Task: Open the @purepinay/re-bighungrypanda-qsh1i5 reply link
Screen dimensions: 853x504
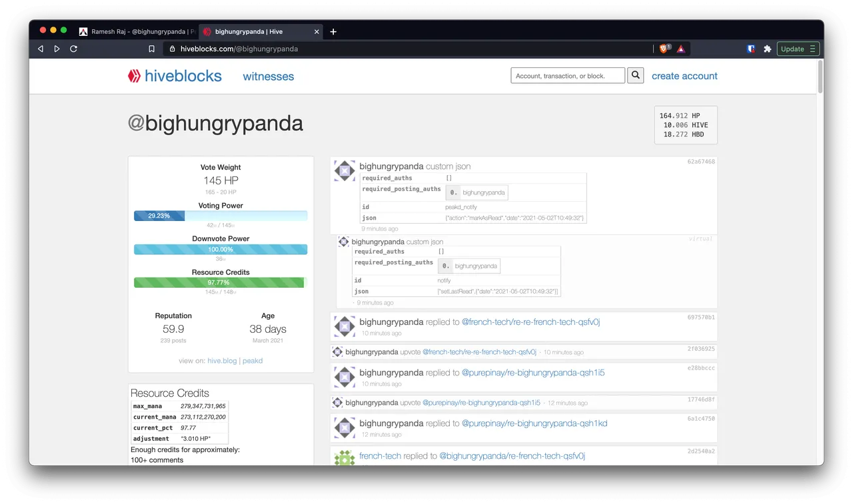Action: point(533,373)
